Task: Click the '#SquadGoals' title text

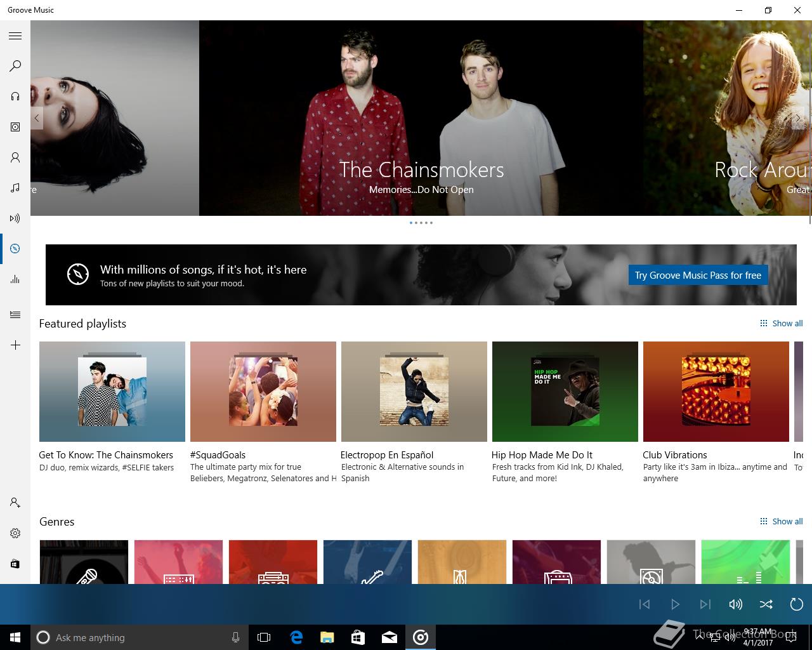Action: (218, 454)
